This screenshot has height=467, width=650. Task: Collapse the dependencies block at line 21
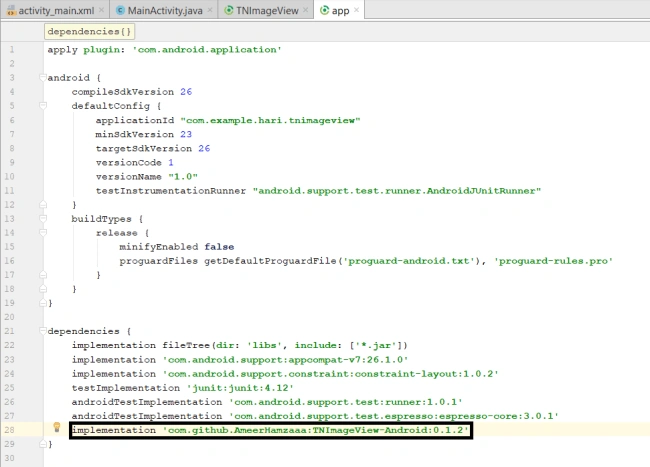[x=42, y=331]
